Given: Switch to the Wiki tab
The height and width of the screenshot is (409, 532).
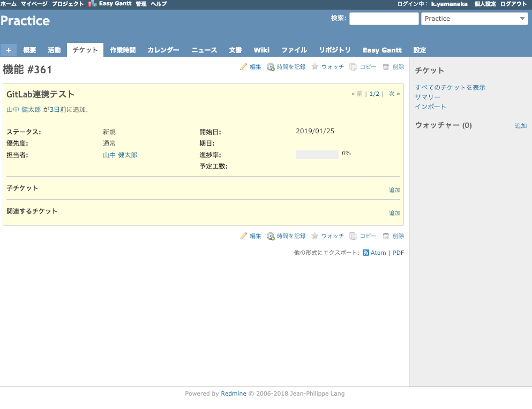Looking at the screenshot, I should 261,50.
